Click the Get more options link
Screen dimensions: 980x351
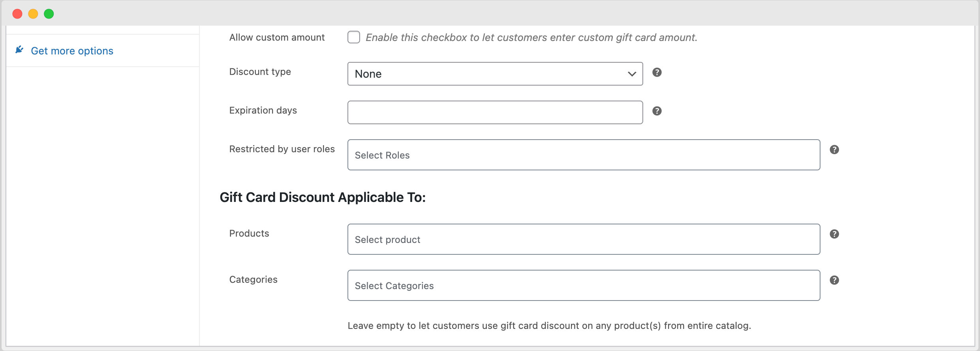coord(72,50)
